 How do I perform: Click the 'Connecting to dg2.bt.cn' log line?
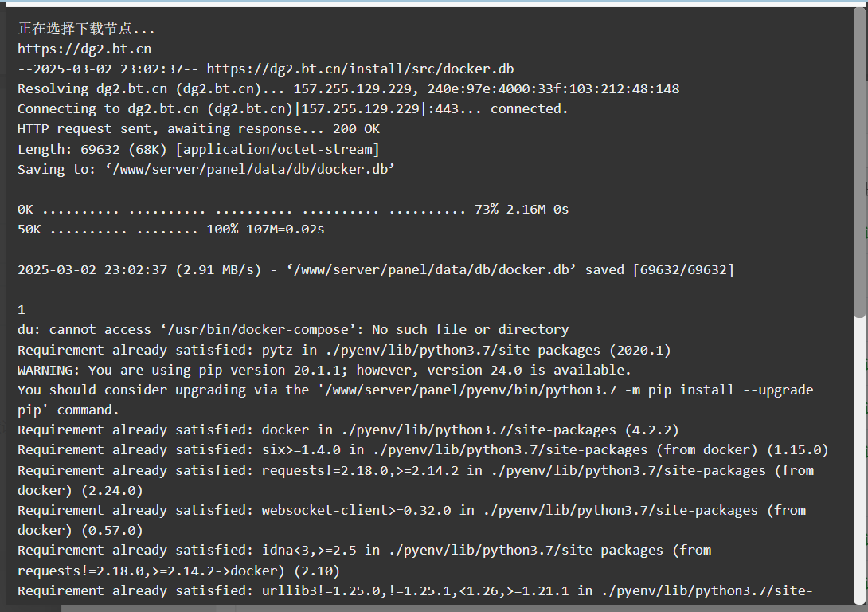tap(293, 108)
